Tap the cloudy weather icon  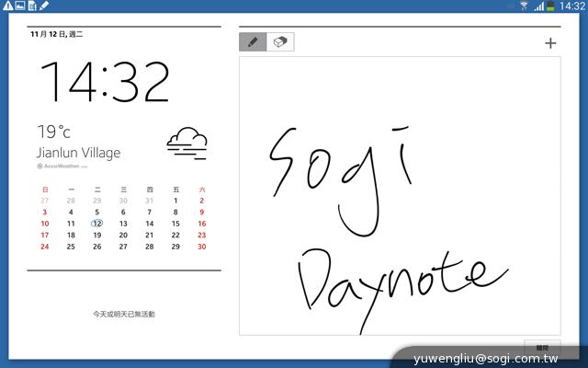pos(187,143)
